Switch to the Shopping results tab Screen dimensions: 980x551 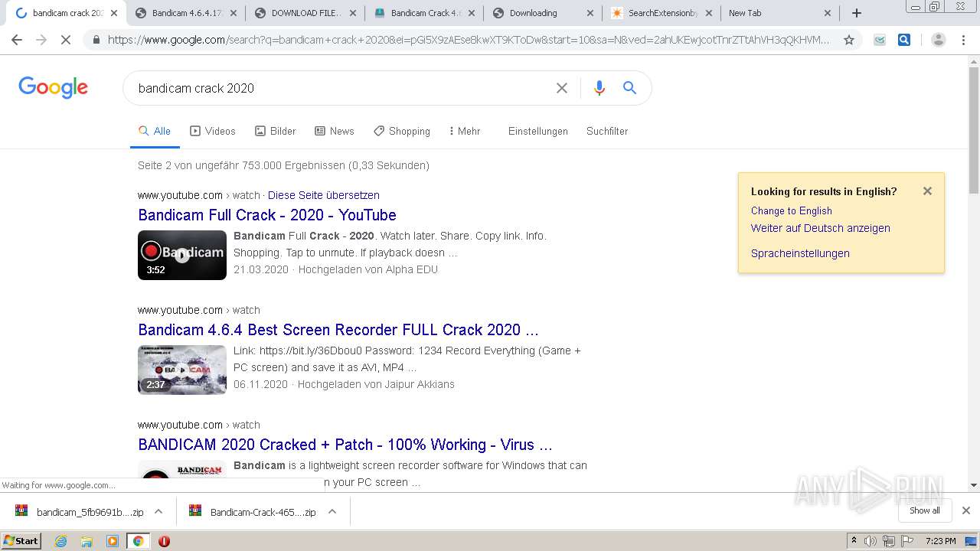coord(402,131)
